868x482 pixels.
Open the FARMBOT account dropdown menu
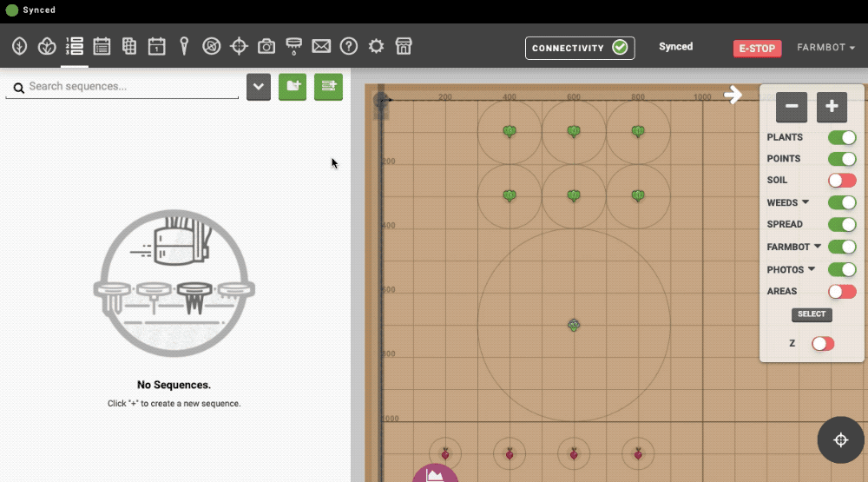tap(825, 48)
